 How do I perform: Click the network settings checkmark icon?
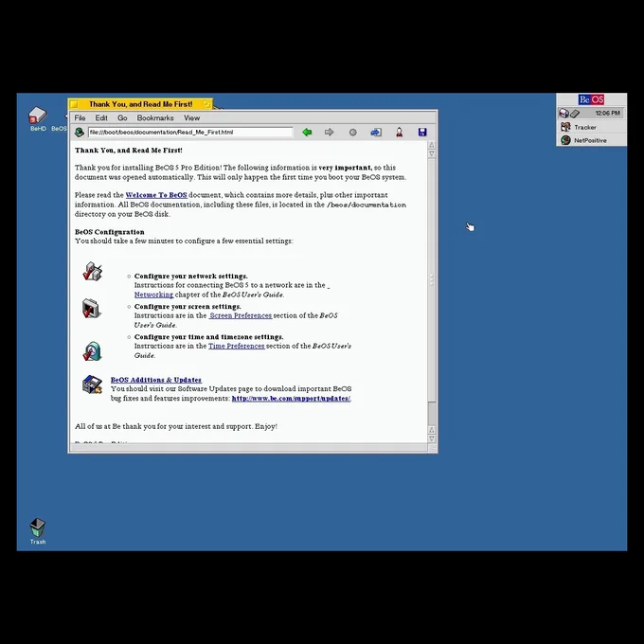pos(93,272)
